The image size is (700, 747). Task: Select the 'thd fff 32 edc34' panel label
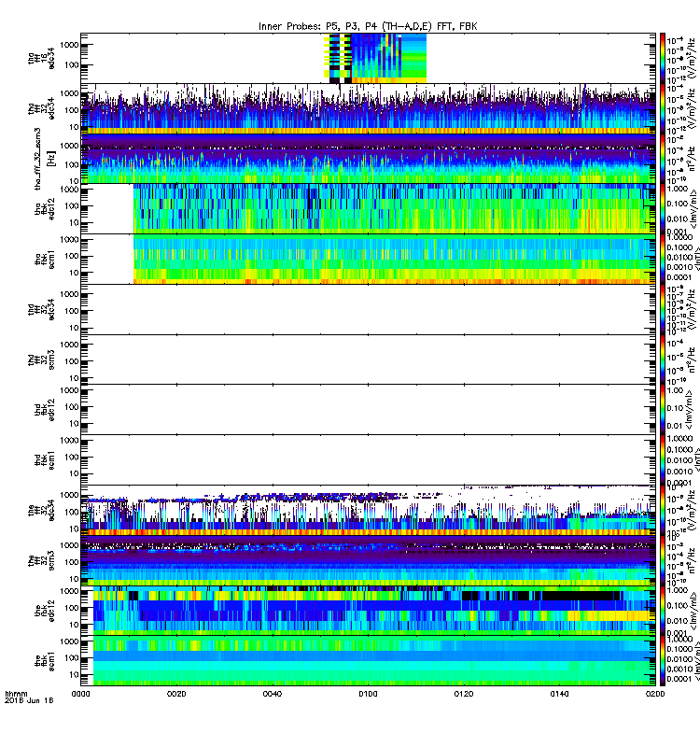tap(41, 310)
